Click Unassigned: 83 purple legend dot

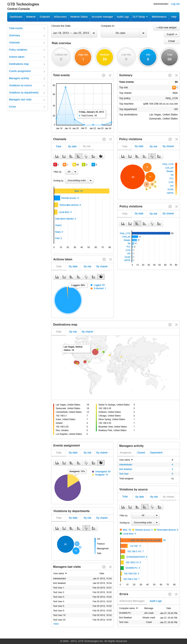click(93, 472)
